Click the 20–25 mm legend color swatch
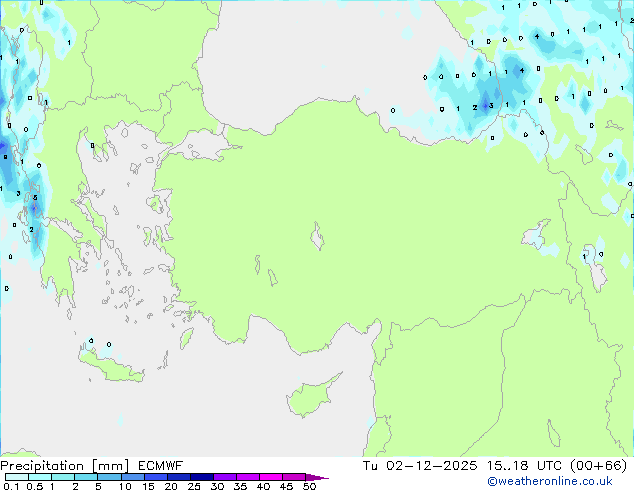 (x=179, y=477)
